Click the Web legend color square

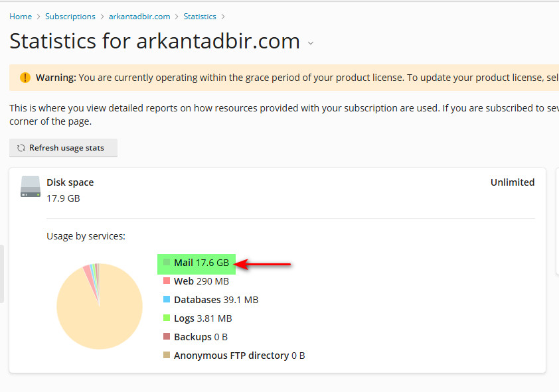167,281
